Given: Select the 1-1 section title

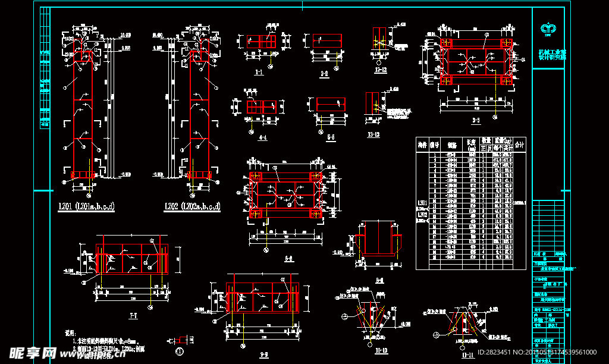Looking at the screenshot, I should tap(259, 73).
